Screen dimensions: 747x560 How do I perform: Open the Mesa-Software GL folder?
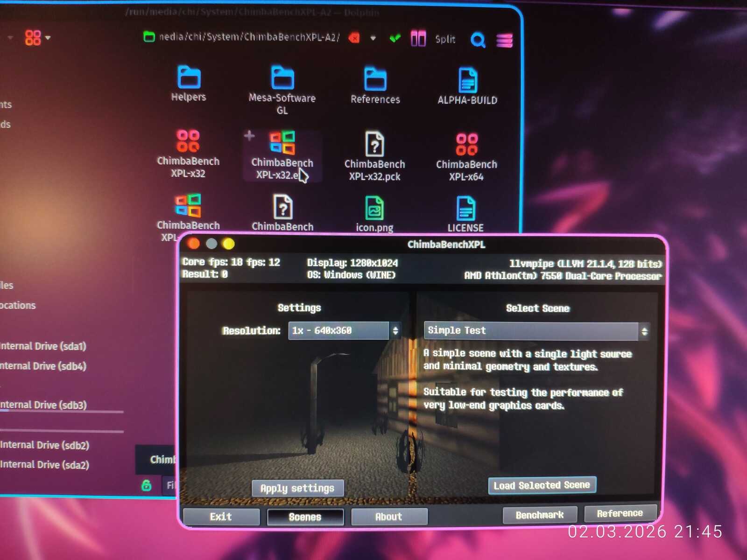click(282, 90)
